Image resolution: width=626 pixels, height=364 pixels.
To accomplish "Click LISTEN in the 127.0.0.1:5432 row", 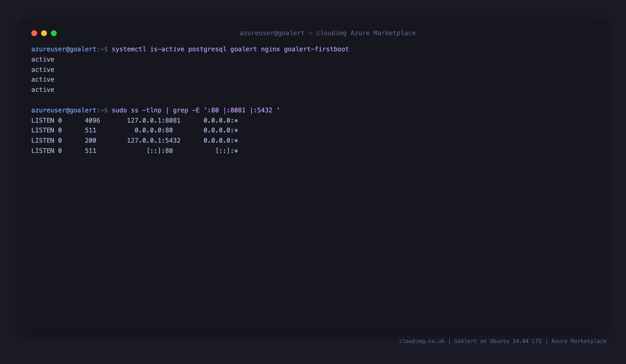I will click(43, 140).
